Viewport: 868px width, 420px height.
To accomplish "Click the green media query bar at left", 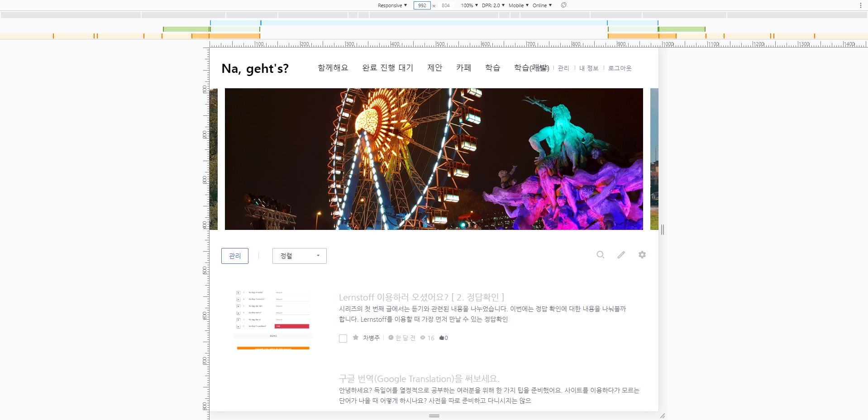I will pos(186,29).
